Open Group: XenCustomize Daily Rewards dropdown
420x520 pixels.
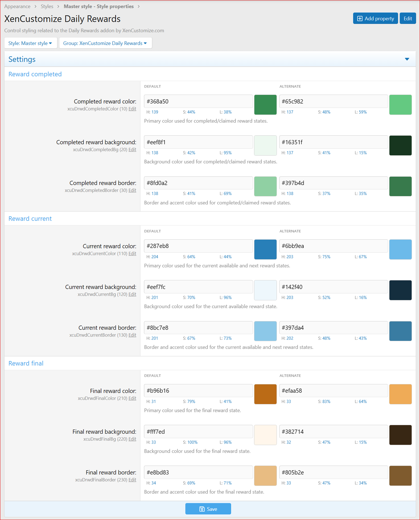pyautogui.click(x=105, y=43)
